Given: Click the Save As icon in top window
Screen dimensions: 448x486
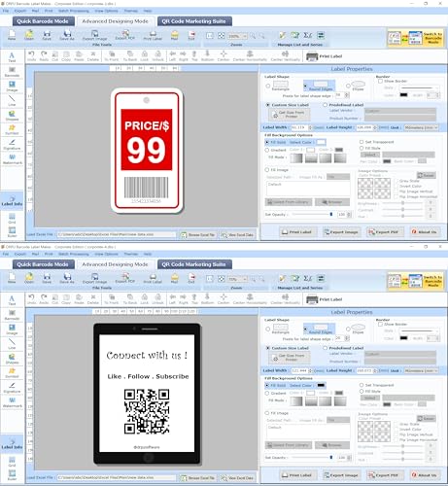Looking at the screenshot, I should 67,35.
